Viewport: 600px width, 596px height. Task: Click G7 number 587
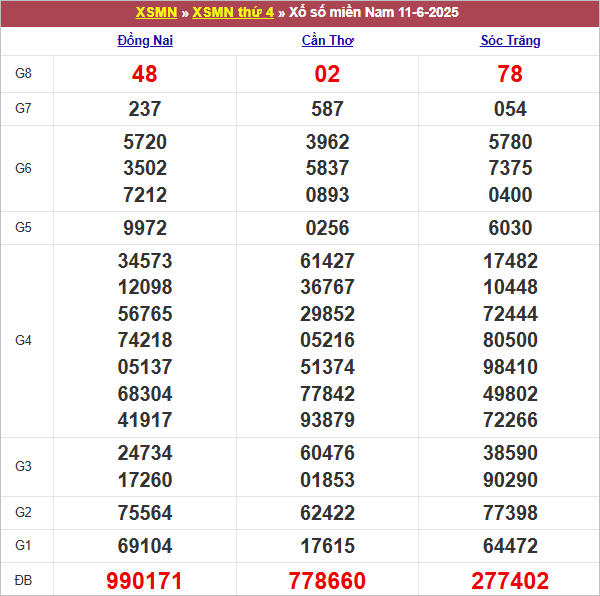coord(327,109)
